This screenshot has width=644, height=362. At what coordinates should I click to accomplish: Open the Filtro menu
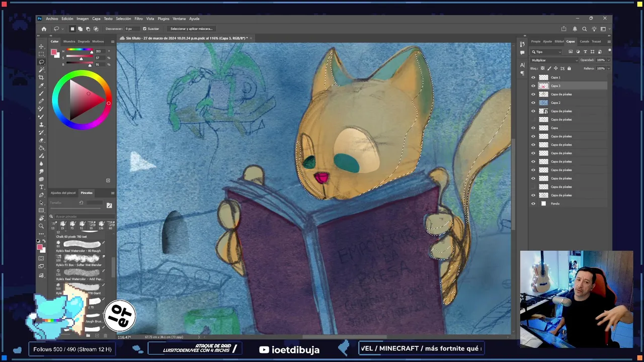click(x=138, y=19)
